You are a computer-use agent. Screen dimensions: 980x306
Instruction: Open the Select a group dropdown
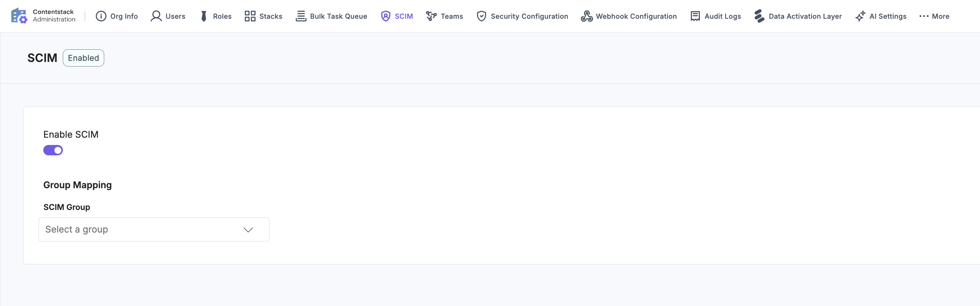(x=154, y=229)
